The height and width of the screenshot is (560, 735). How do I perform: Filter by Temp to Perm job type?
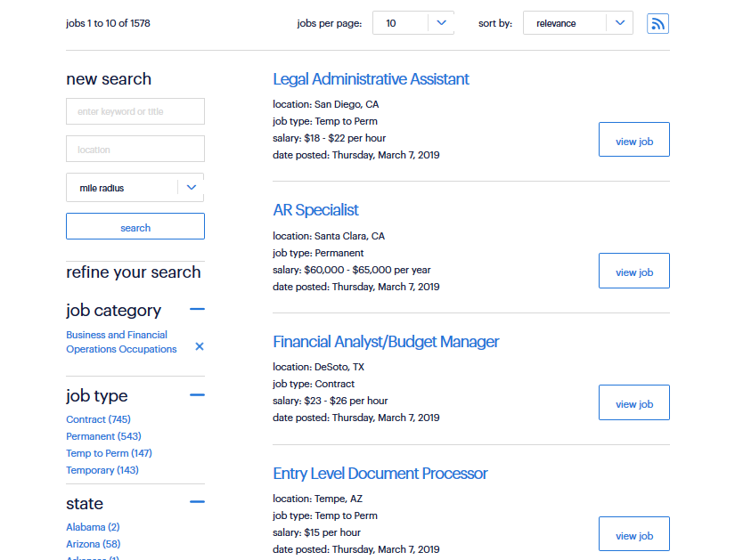click(109, 453)
